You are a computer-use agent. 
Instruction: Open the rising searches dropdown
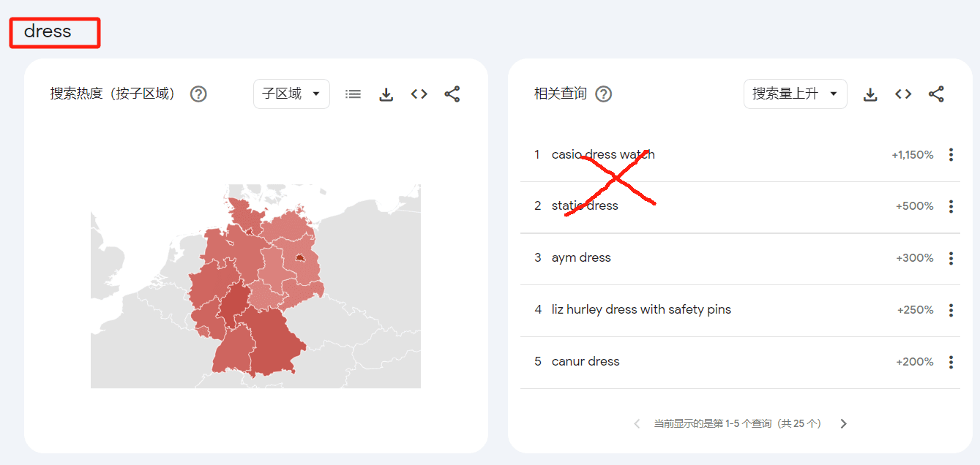coord(796,94)
